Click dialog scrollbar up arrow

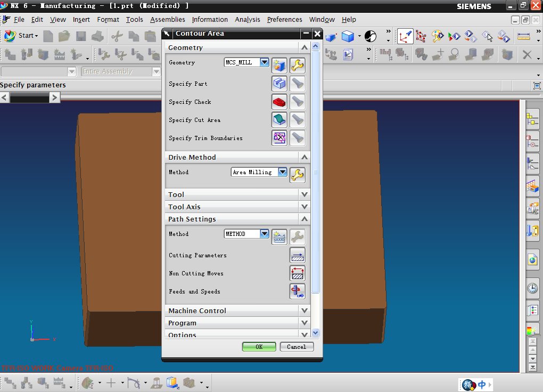tap(315, 46)
